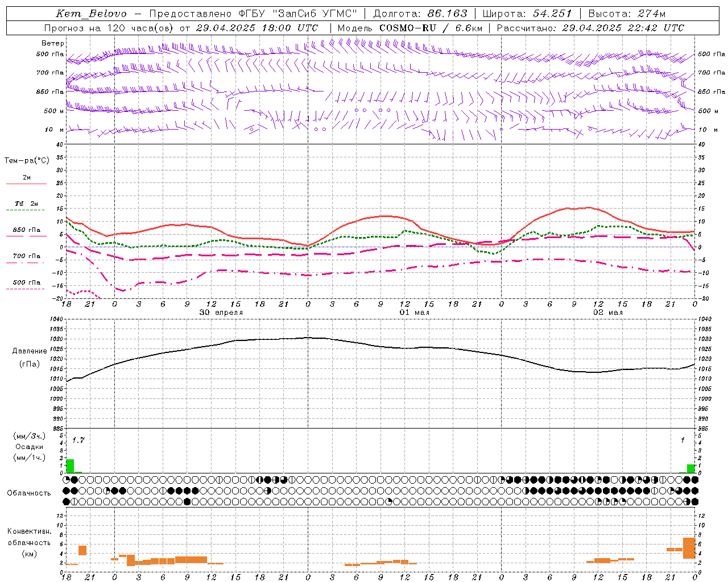Click the '30 апреля' date label
Screen dimensions: 728x582
point(221,313)
